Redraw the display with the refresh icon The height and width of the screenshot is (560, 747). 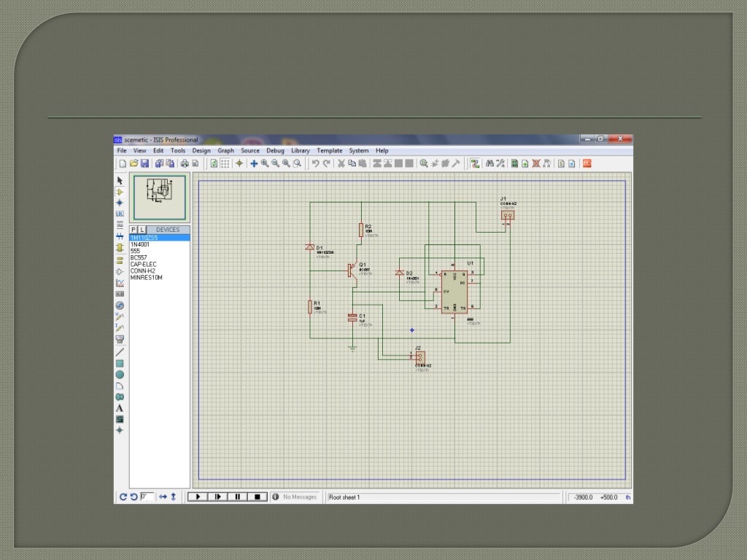pyautogui.click(x=214, y=164)
